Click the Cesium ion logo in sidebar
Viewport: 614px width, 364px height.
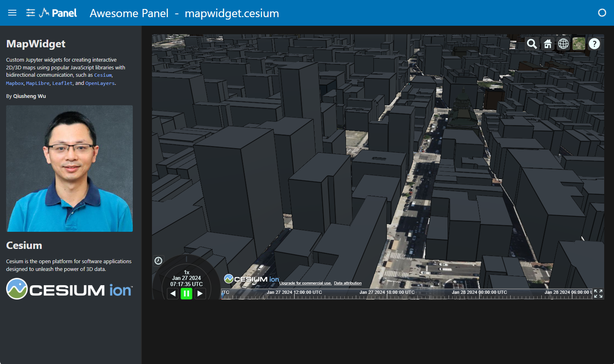(69, 289)
